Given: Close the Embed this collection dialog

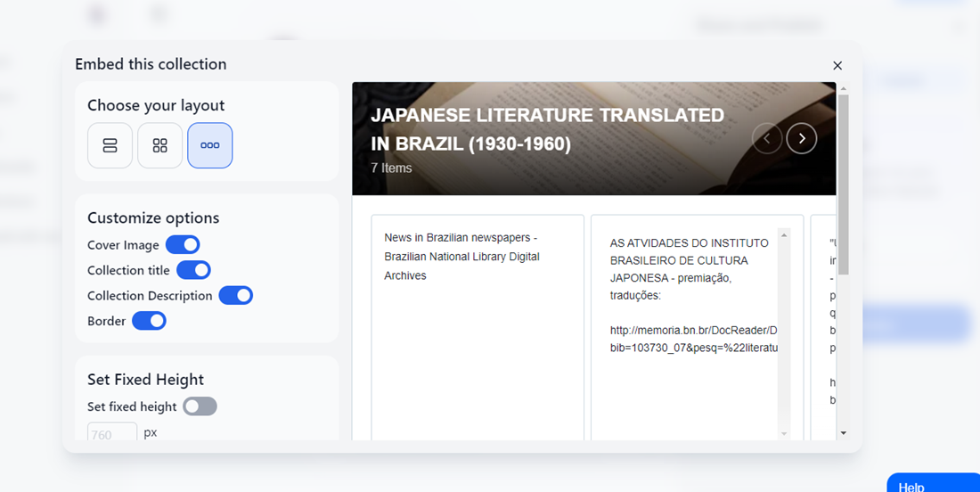Looking at the screenshot, I should pos(837,65).
